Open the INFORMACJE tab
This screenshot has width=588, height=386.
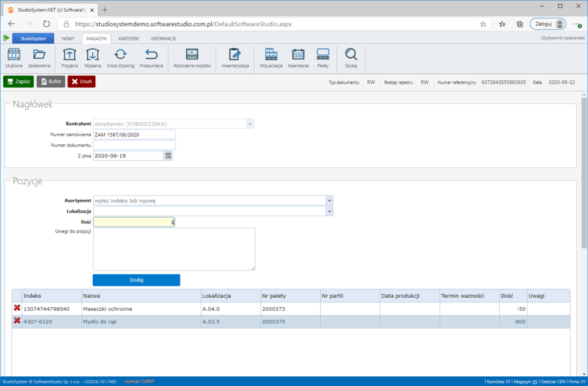(x=163, y=39)
